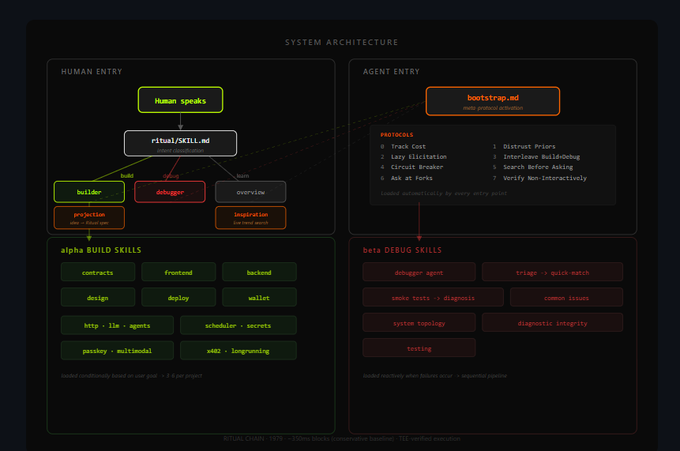
Task: Select the design skill chip
Action: [98, 297]
